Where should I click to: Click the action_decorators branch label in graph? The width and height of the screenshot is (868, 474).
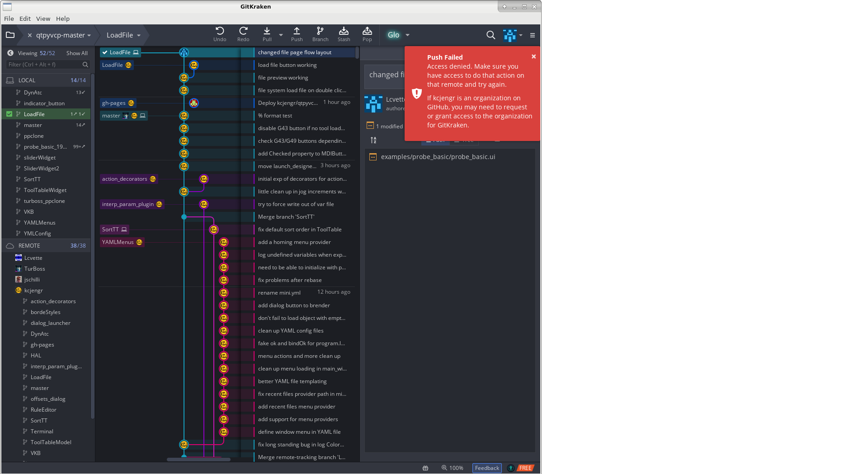[129, 179]
